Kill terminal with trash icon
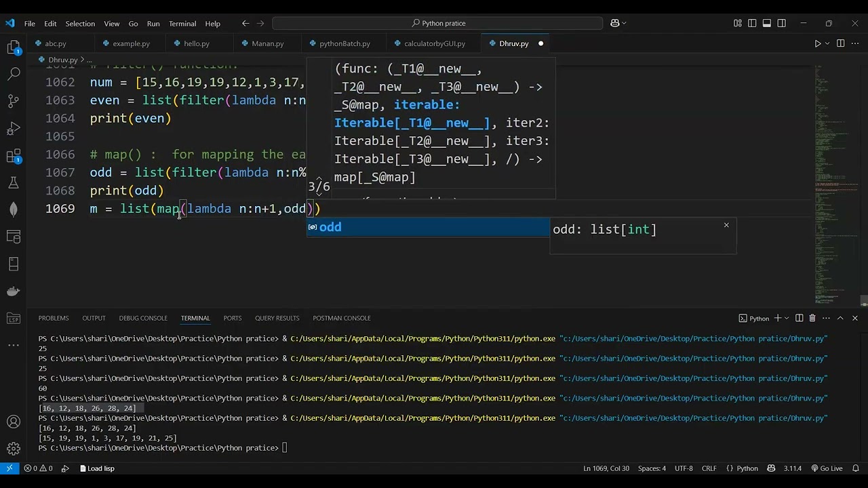 tap(812, 318)
